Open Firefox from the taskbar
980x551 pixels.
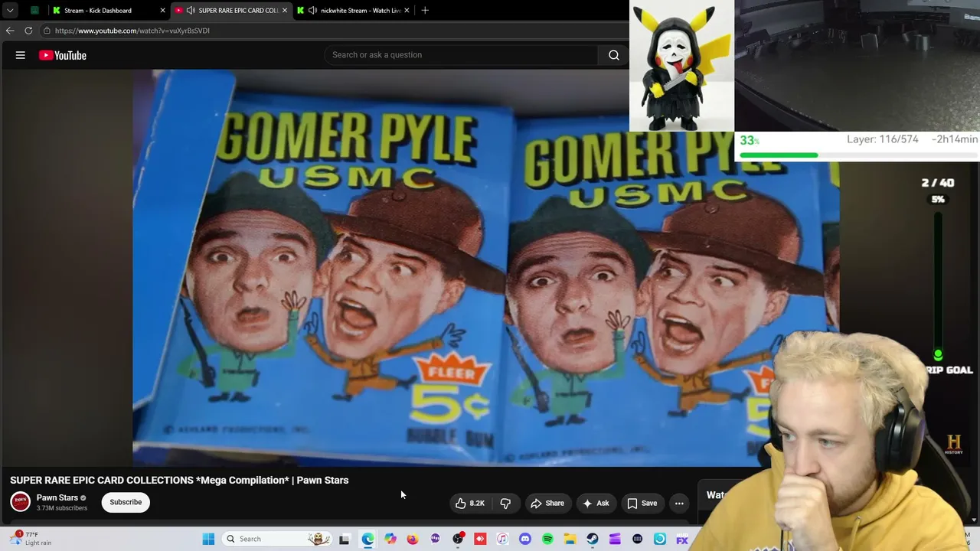coord(413,539)
